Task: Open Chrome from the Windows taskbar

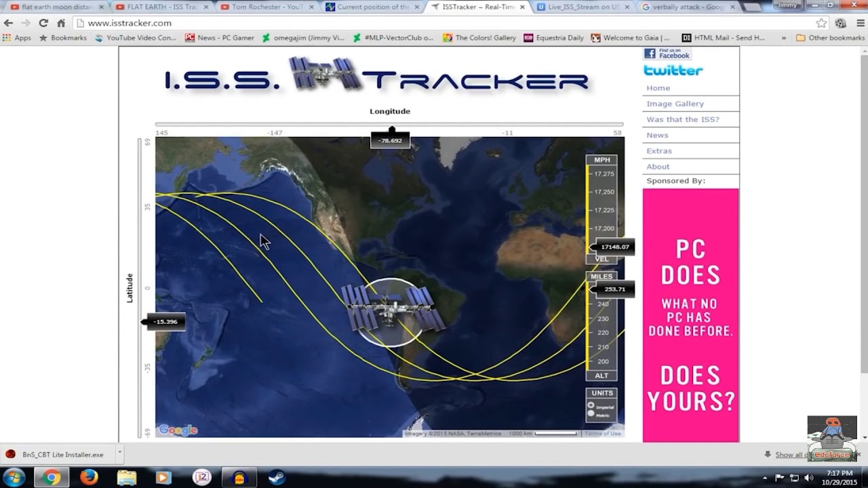Action: tap(51, 477)
